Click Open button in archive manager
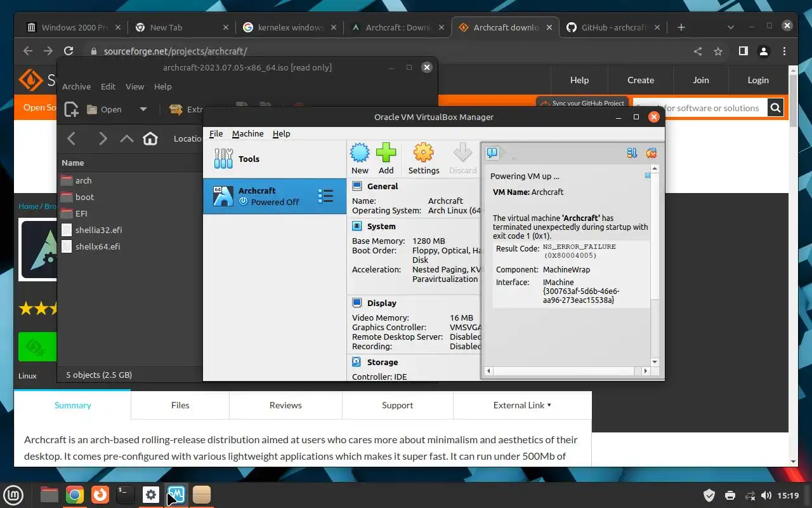This screenshot has width=812, height=508. click(x=104, y=109)
